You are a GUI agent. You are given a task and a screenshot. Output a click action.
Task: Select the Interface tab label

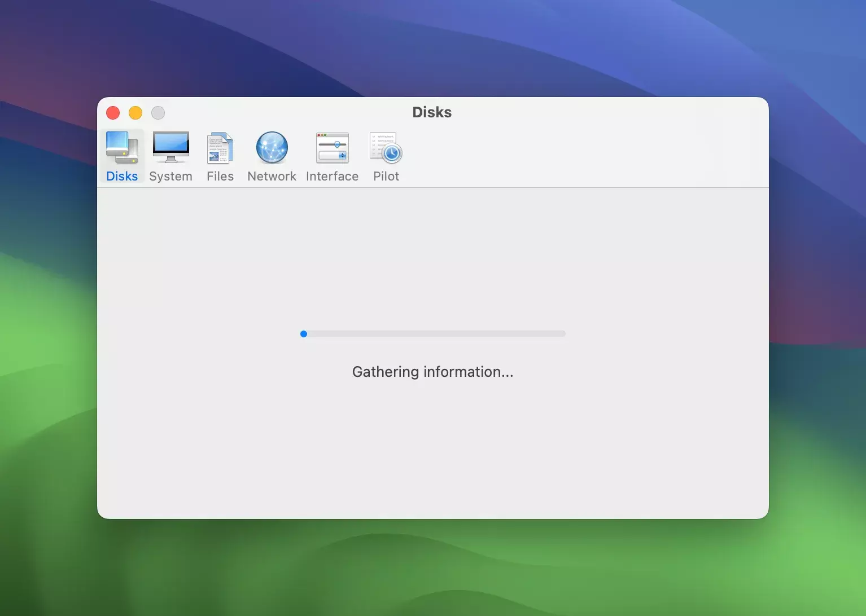[332, 177]
